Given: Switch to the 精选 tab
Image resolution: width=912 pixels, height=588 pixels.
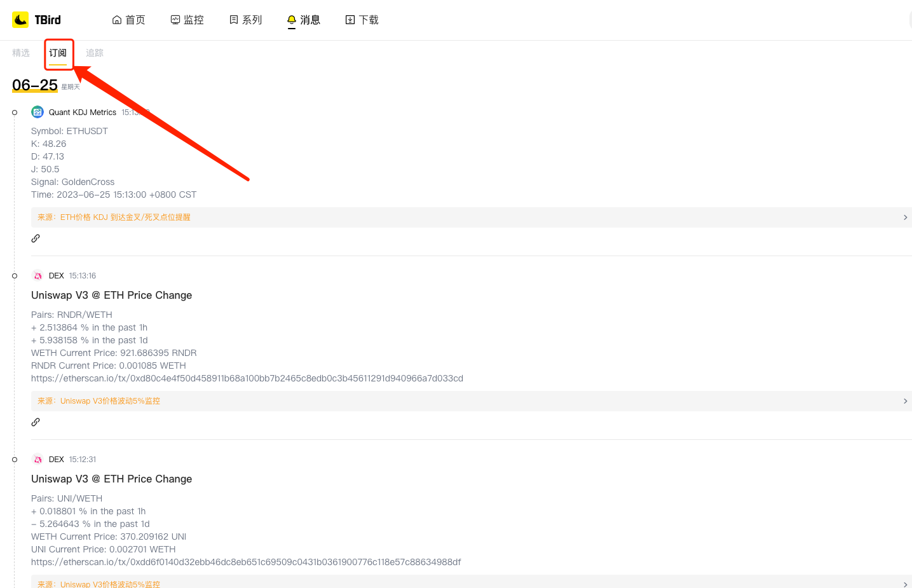Looking at the screenshot, I should tap(21, 53).
